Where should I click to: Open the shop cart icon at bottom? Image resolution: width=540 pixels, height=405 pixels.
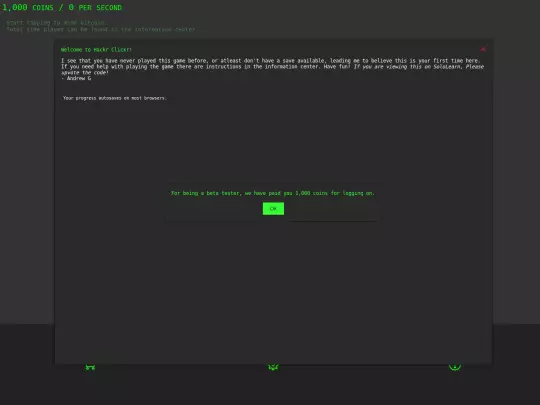[90, 367]
